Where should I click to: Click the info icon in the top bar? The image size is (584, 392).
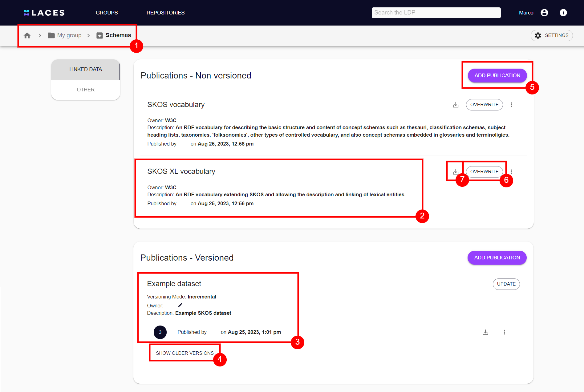pyautogui.click(x=563, y=13)
